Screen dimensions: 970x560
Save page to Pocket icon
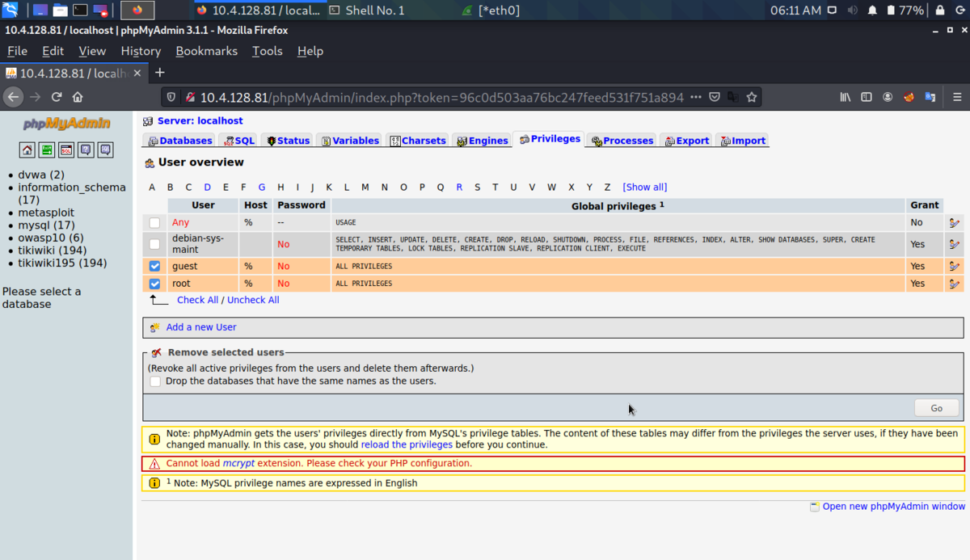pos(715,97)
